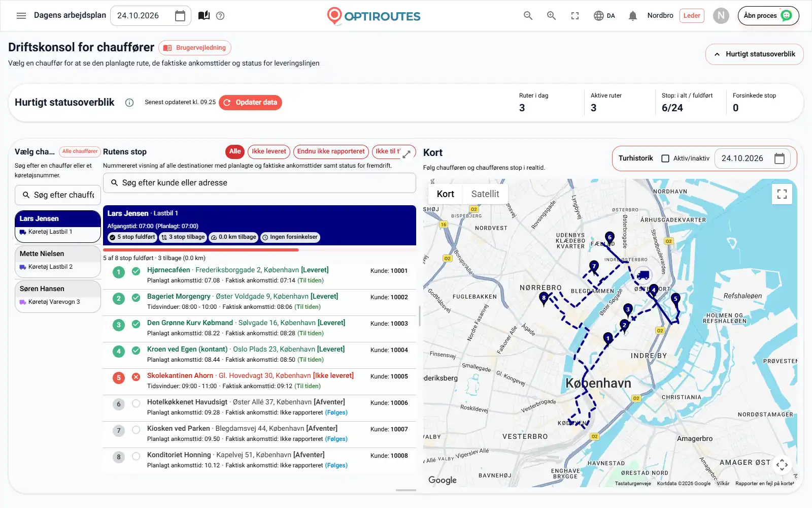Toggle the Aktiv/inaktiv checkbox
The image size is (812, 508).
pos(665,158)
